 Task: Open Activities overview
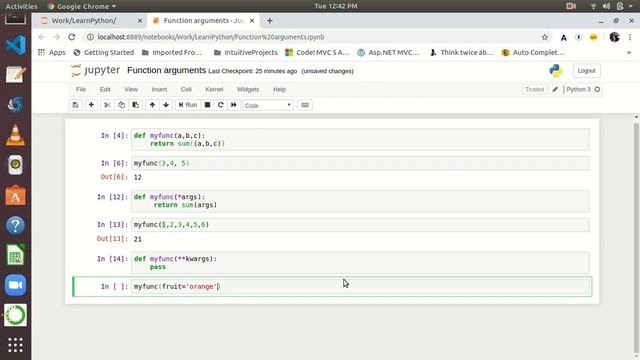pyautogui.click(x=21, y=6)
